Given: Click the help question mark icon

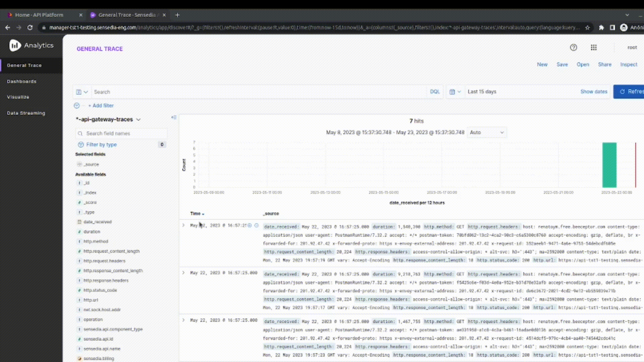Looking at the screenshot, I should pos(574,48).
